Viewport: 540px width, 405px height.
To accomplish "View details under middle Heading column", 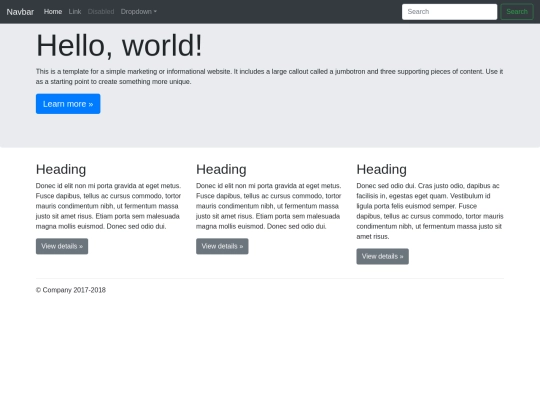I will 222,246.
